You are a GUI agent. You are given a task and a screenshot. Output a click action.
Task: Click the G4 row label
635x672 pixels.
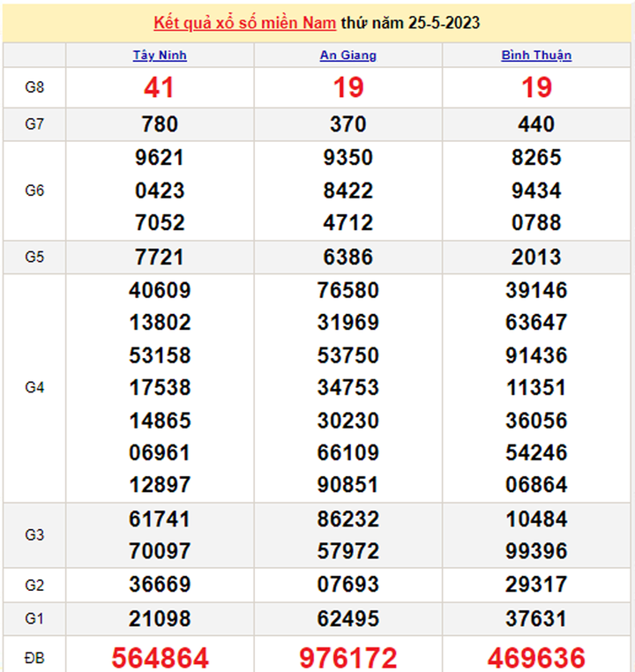pos(34,387)
